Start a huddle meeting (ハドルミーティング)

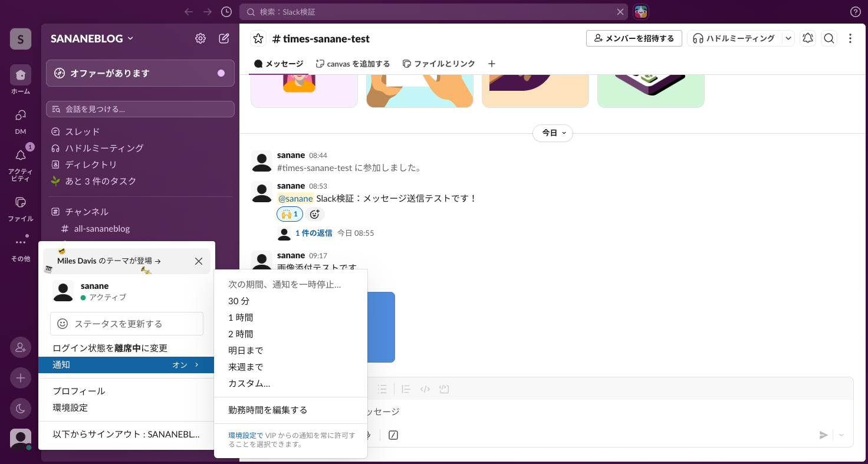tap(734, 38)
